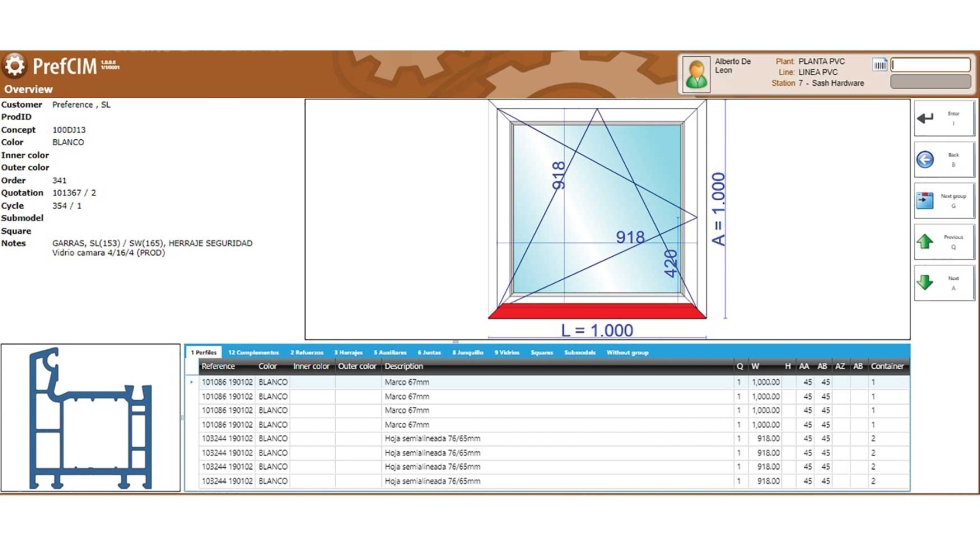The height and width of the screenshot is (560, 980).
Task: Click the barcode input field
Action: (930, 65)
